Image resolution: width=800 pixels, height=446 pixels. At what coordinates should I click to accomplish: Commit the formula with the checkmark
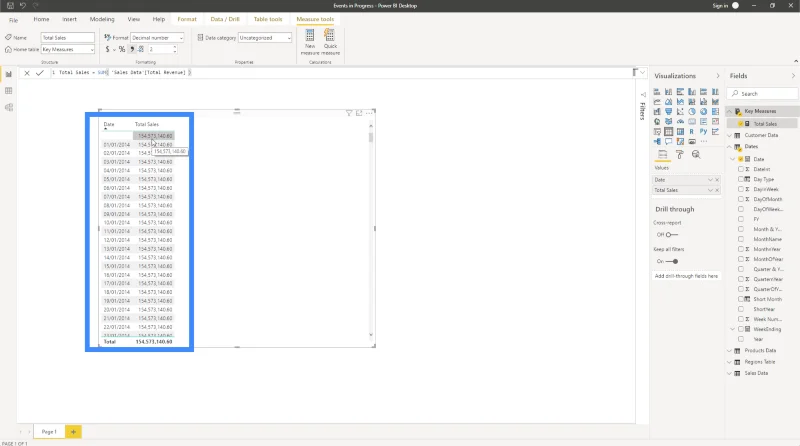point(40,73)
